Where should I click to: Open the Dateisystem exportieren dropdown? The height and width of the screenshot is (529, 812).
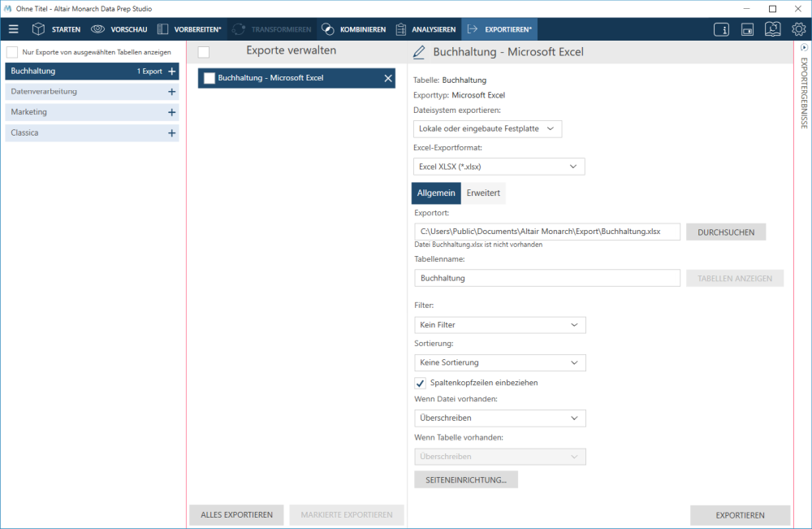click(487, 128)
